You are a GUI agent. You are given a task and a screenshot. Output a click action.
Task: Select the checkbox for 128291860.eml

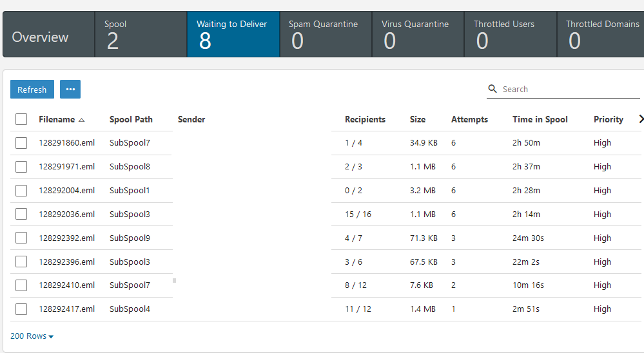point(21,143)
